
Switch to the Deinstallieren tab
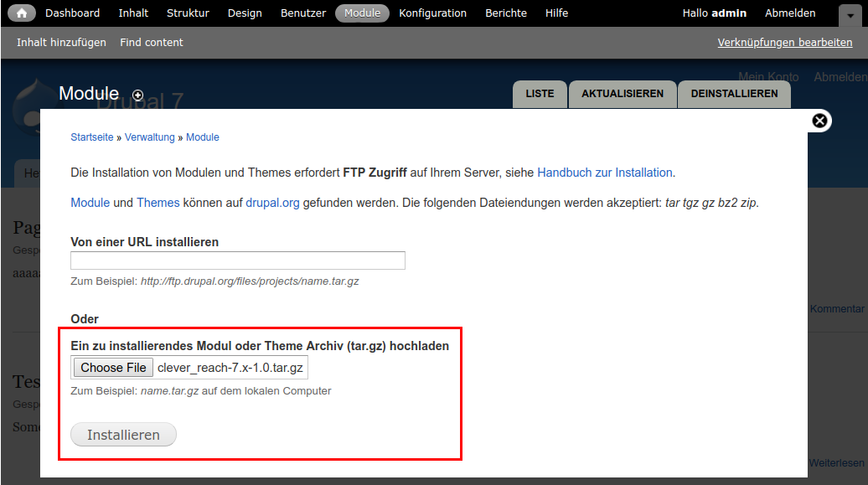click(734, 94)
